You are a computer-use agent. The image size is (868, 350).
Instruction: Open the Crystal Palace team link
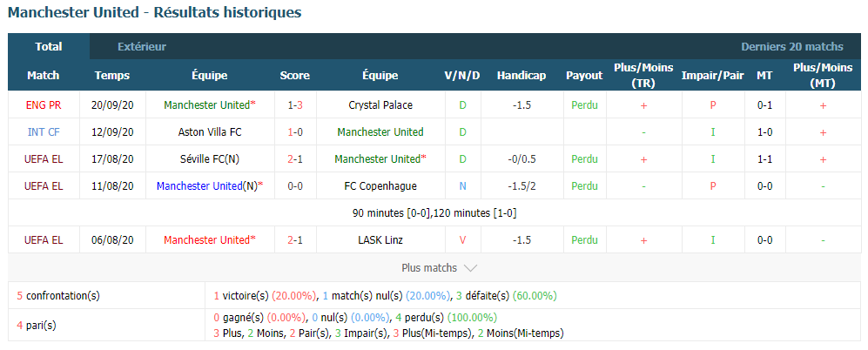[x=380, y=104]
